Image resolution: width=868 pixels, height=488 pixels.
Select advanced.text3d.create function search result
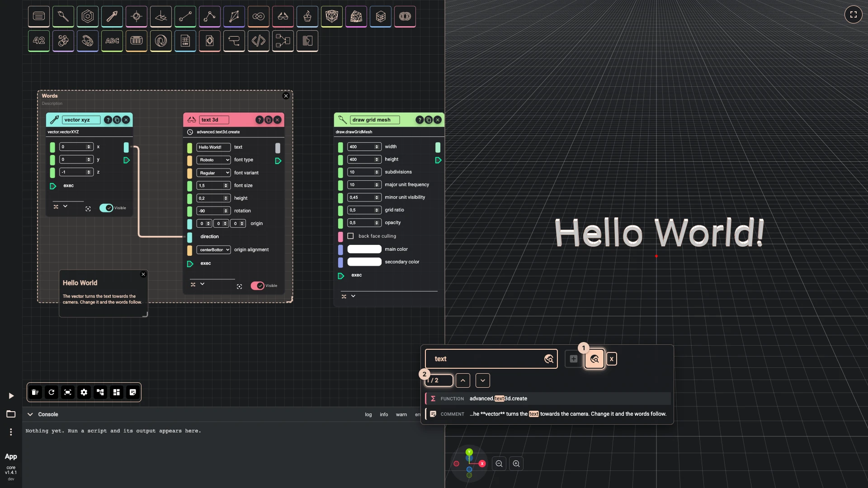548,399
